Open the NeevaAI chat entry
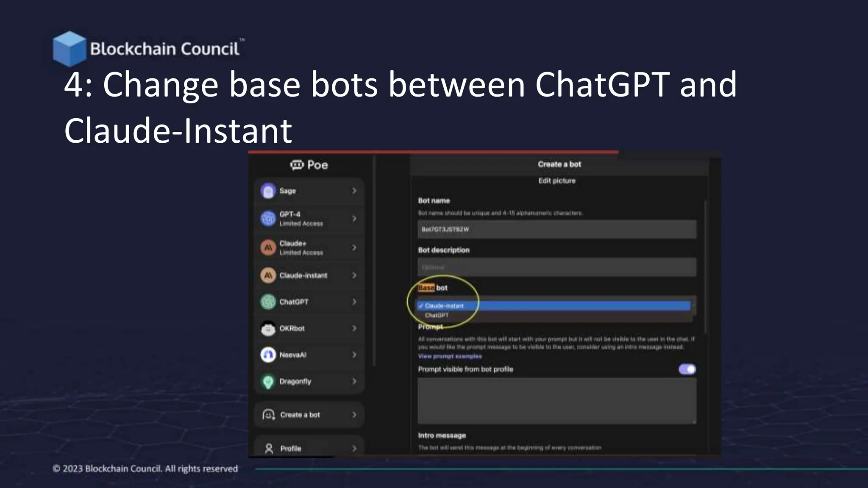 309,355
